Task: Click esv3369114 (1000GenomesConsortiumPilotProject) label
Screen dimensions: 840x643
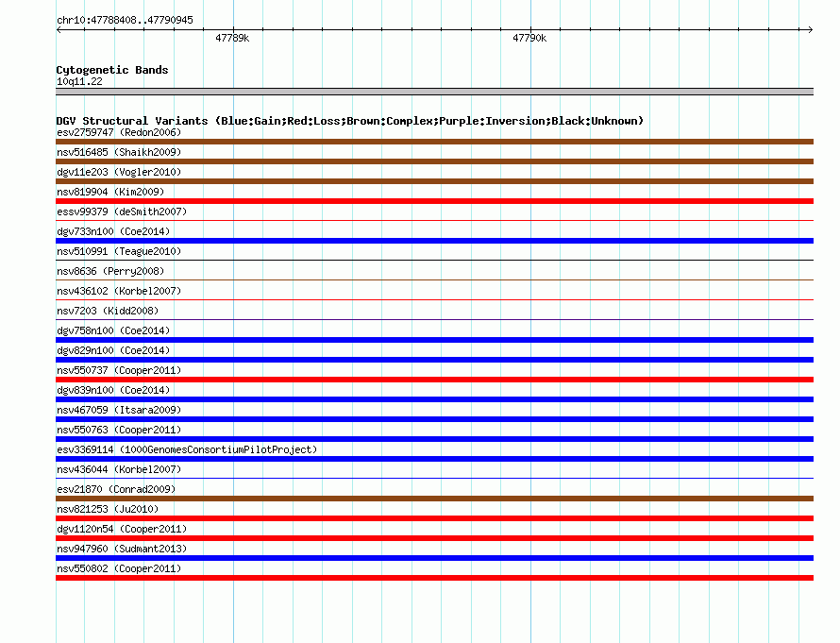Action: point(187,449)
